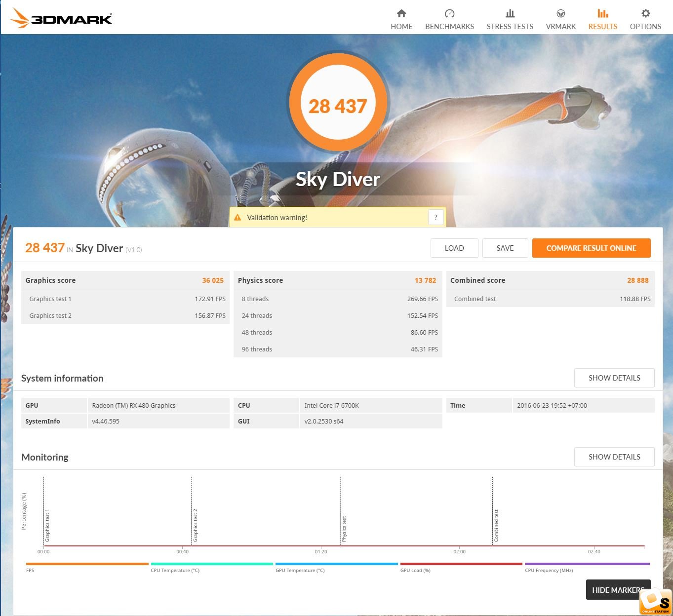Toggle CPU Frequency purple legend bar
Screen dimensions: 673x616
coord(587,564)
